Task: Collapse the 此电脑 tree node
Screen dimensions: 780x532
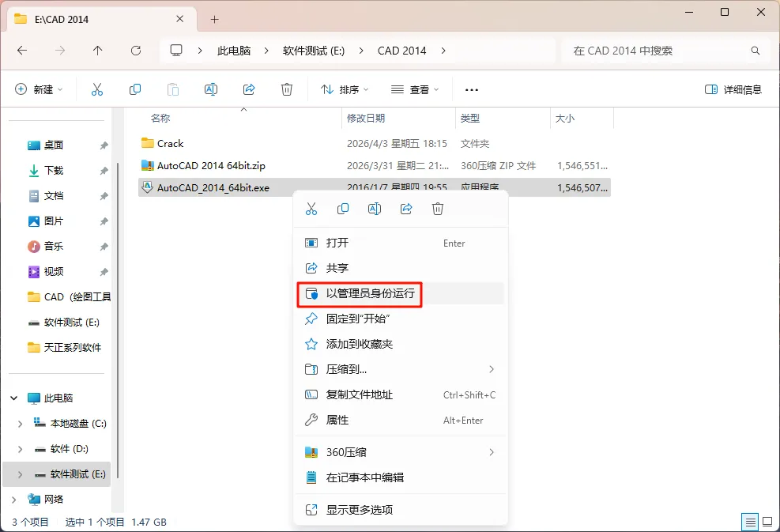Action: coord(14,398)
